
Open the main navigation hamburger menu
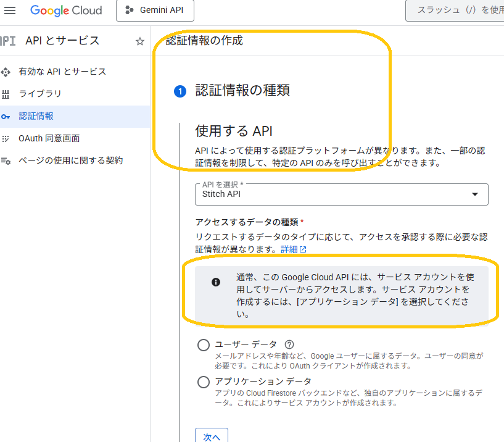click(10, 10)
